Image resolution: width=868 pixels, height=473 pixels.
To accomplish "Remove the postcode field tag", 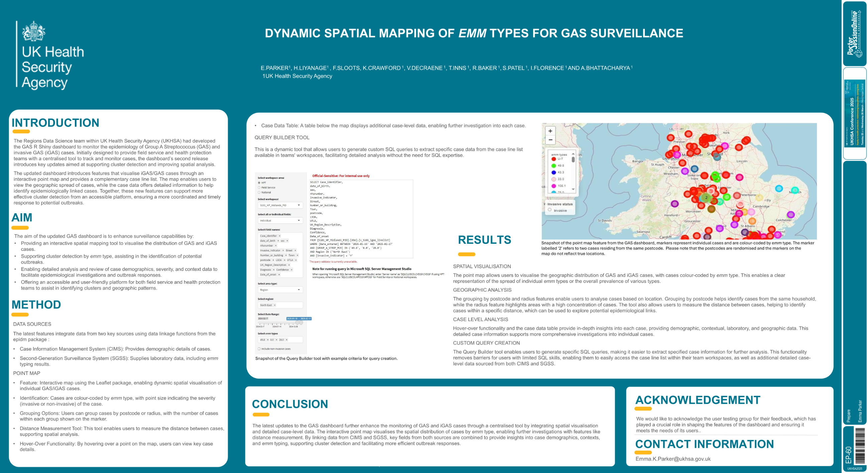I will [x=273, y=260].
